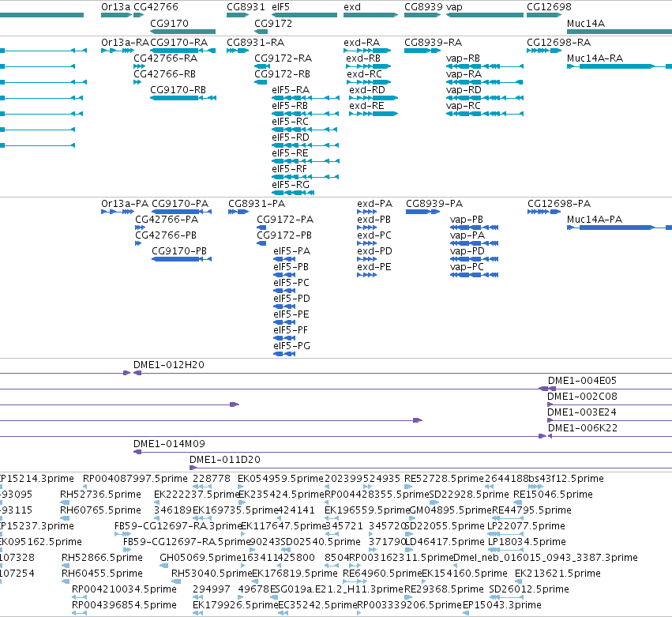Click the CG9170-RB transcript label
This screenshot has width=672, height=617.
pos(178,89)
